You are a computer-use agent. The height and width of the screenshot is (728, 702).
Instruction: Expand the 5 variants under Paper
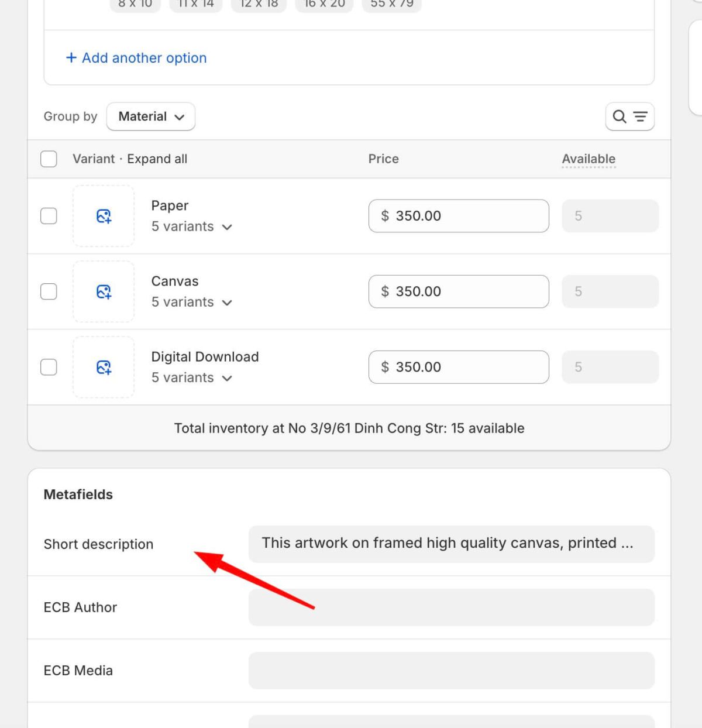pyautogui.click(x=192, y=226)
